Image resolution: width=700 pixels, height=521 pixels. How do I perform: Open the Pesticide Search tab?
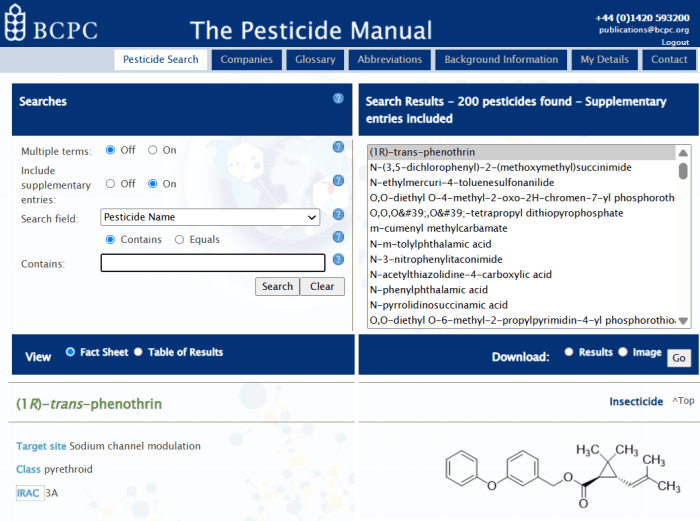coord(161,60)
